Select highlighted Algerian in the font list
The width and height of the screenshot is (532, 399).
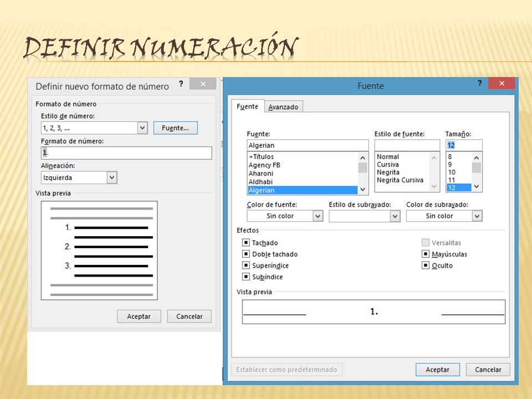click(303, 190)
